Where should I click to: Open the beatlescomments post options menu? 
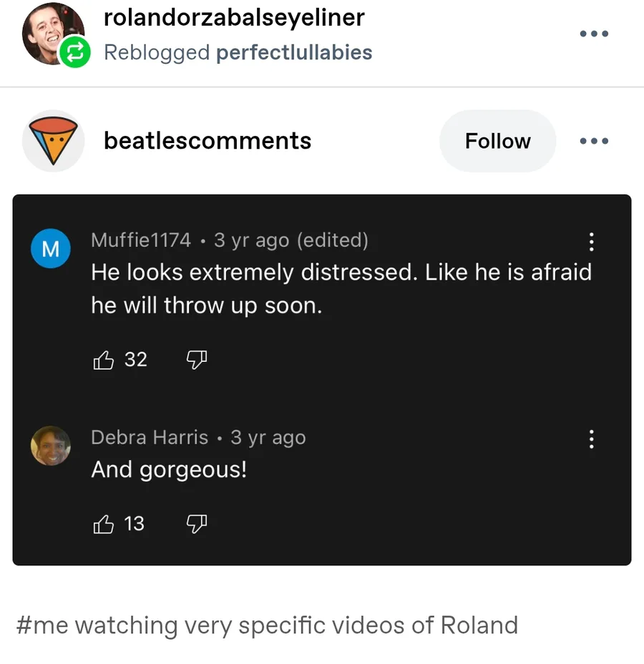coord(594,141)
